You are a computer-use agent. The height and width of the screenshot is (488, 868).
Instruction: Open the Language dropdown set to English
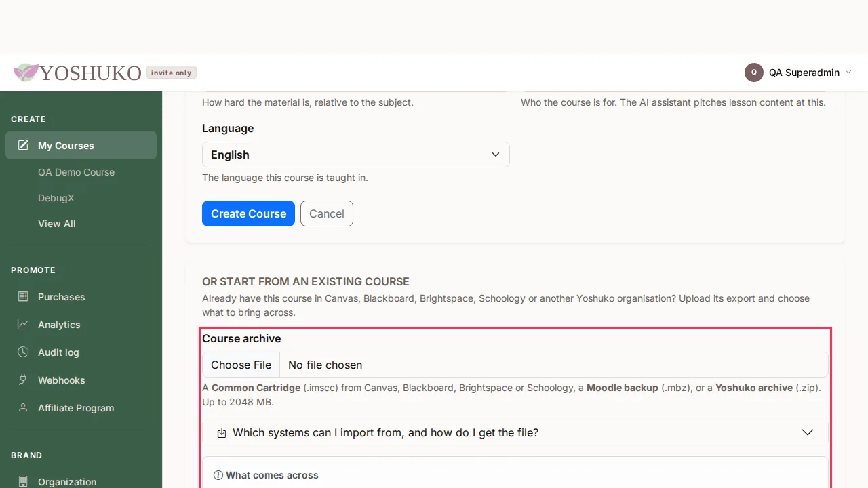click(356, 155)
